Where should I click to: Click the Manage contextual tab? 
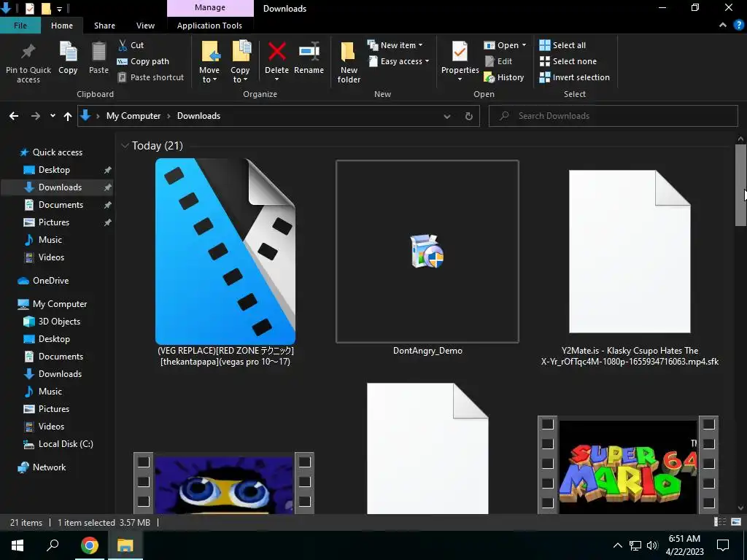(x=210, y=8)
